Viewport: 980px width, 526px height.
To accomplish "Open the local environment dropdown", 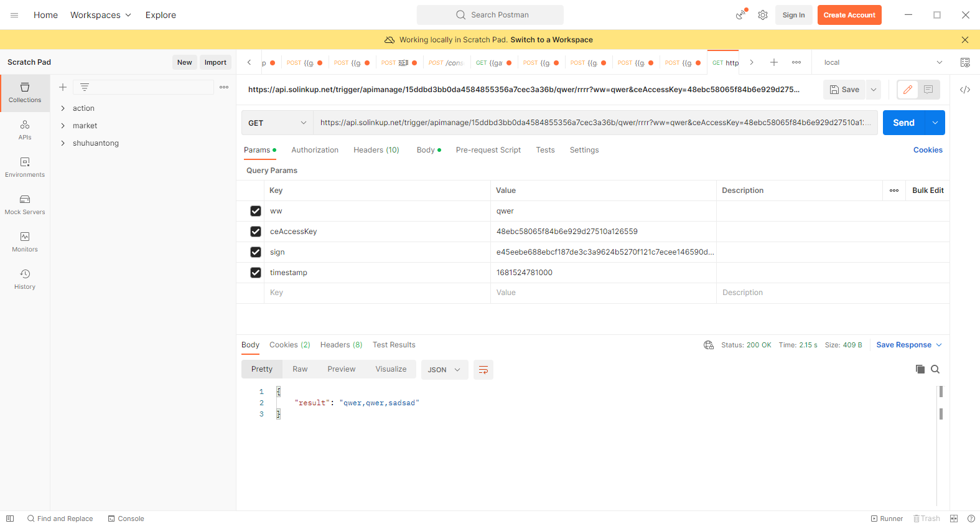I will point(883,62).
